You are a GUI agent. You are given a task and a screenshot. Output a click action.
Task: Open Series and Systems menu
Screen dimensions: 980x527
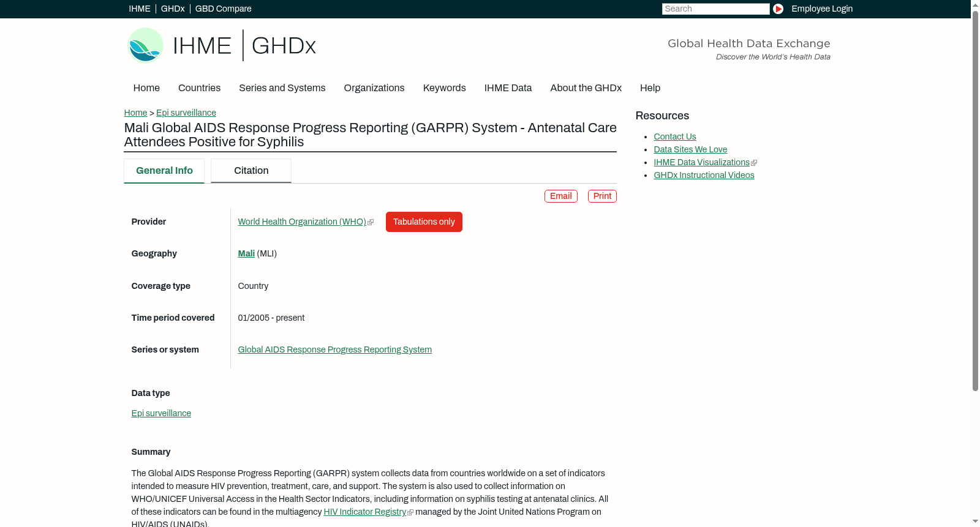(282, 88)
